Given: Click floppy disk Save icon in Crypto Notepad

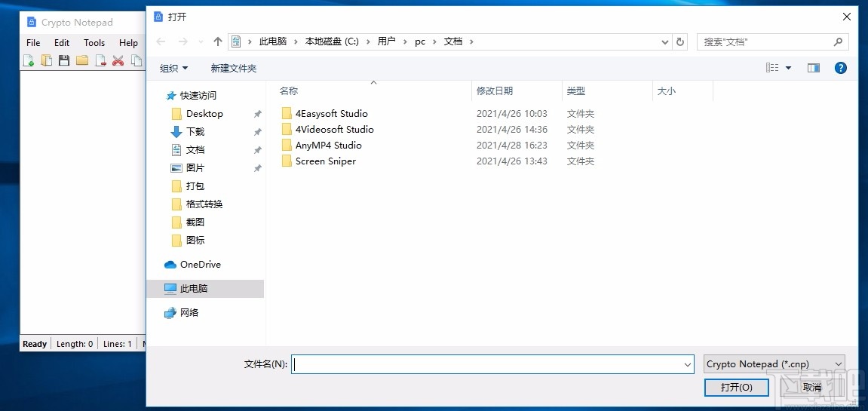Looking at the screenshot, I should tap(64, 60).
